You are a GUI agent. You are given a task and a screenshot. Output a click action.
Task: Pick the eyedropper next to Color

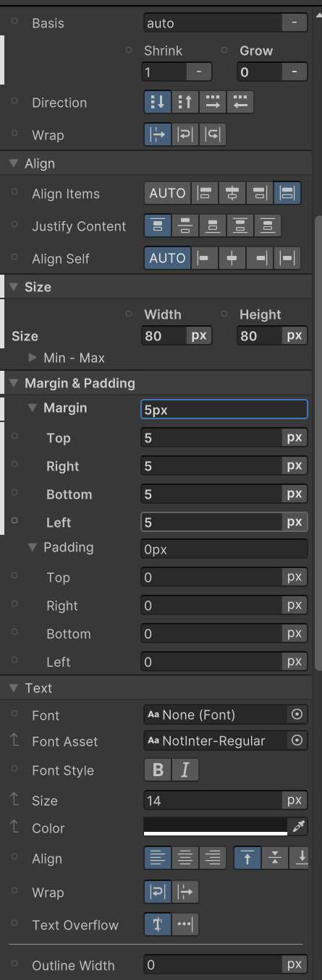tap(298, 828)
